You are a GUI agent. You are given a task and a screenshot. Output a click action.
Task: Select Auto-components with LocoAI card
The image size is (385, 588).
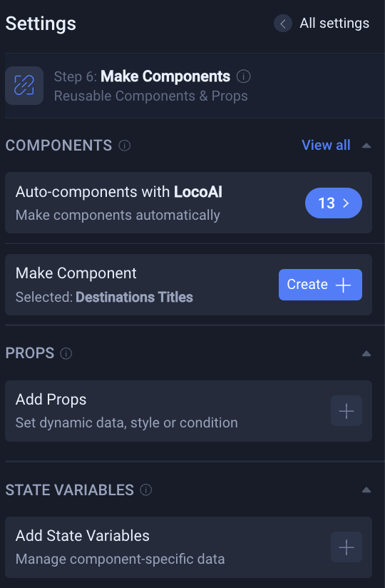(x=188, y=203)
